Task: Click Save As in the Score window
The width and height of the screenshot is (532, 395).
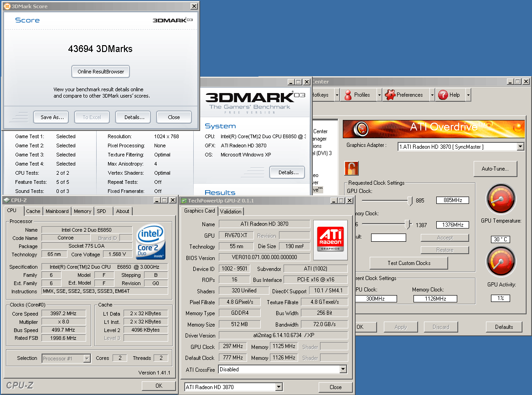Action: point(52,117)
